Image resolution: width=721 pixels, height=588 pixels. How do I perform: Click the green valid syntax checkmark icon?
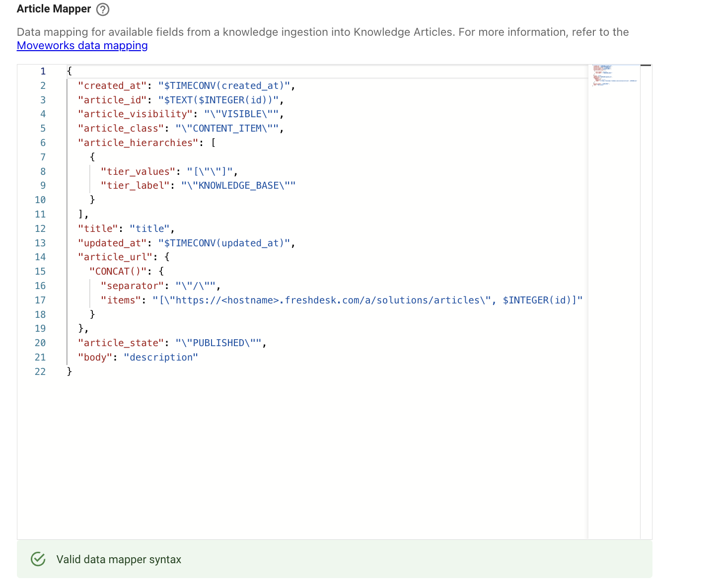coord(38,559)
